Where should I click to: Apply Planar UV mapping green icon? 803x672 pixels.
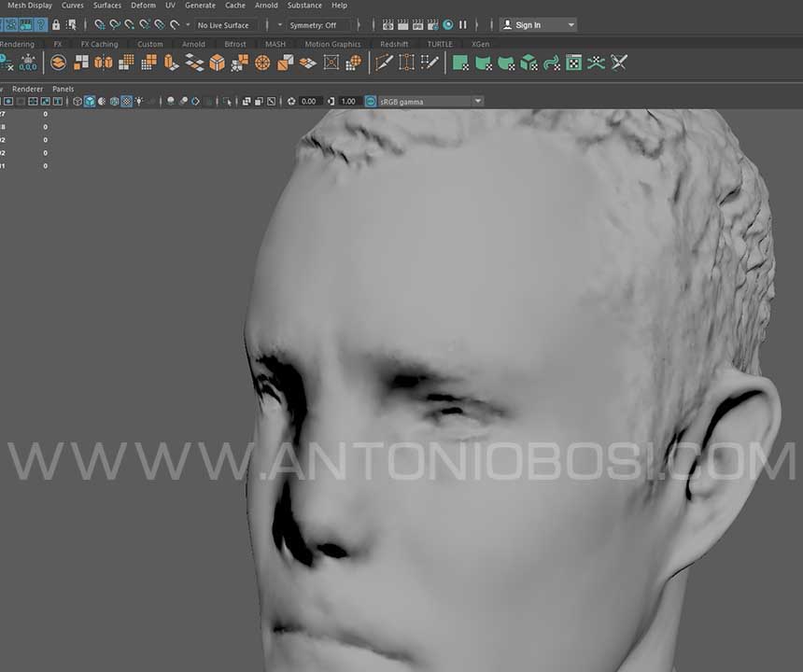click(x=460, y=63)
